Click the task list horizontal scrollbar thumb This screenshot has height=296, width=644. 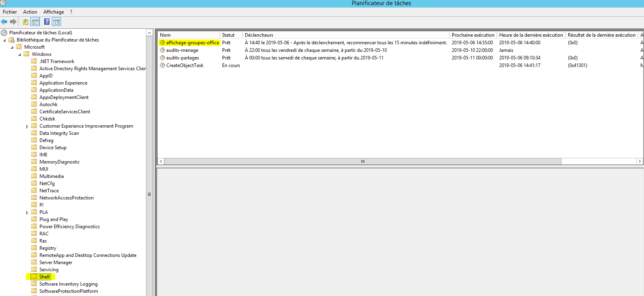click(362, 162)
